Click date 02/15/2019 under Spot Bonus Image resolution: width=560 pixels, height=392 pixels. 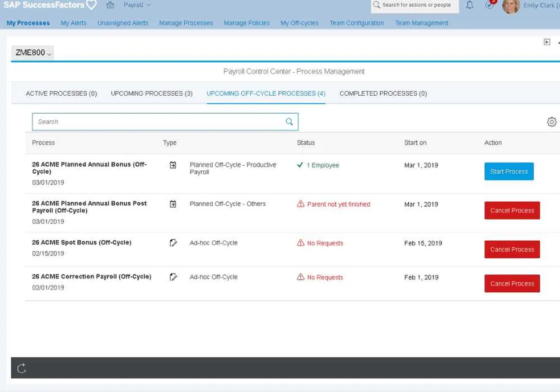pos(48,254)
